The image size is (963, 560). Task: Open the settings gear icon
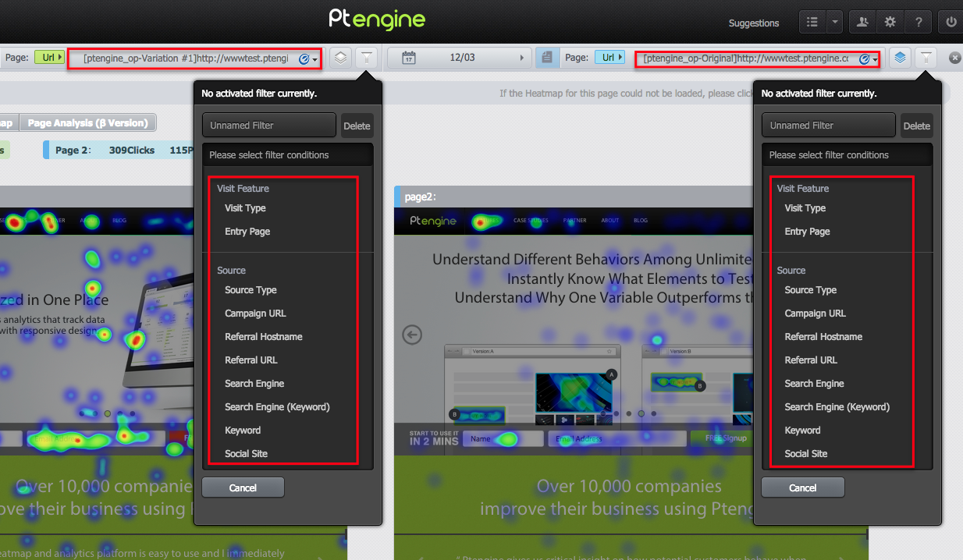tap(890, 23)
